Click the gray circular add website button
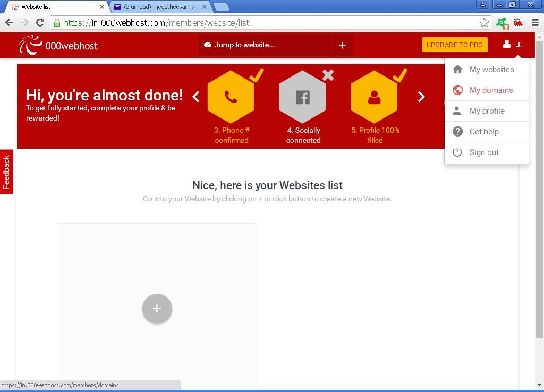Viewport: 544px width, 392px height. click(x=157, y=309)
